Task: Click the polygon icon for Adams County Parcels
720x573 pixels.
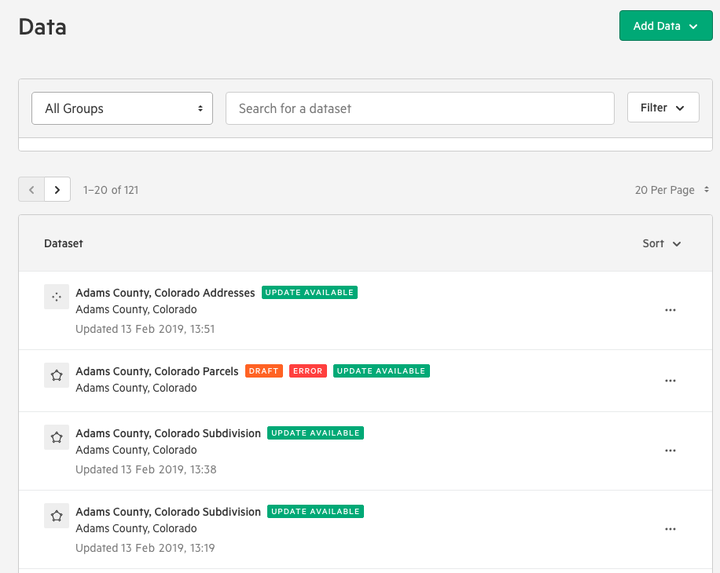Action: 56,375
